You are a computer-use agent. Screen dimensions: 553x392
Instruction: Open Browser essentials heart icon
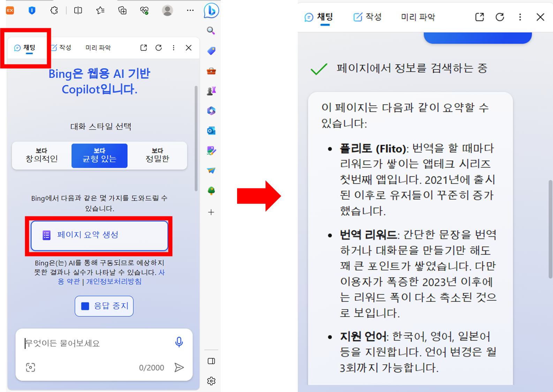[x=144, y=10]
